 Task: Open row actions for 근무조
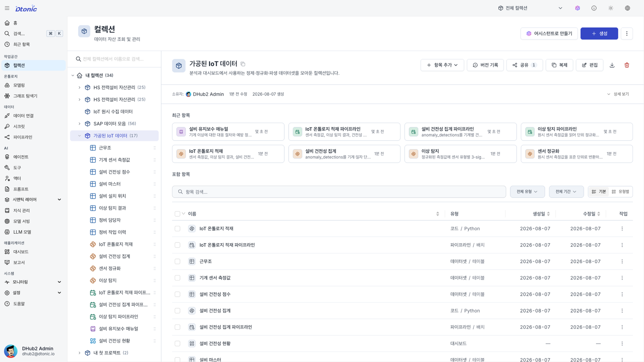click(x=622, y=261)
